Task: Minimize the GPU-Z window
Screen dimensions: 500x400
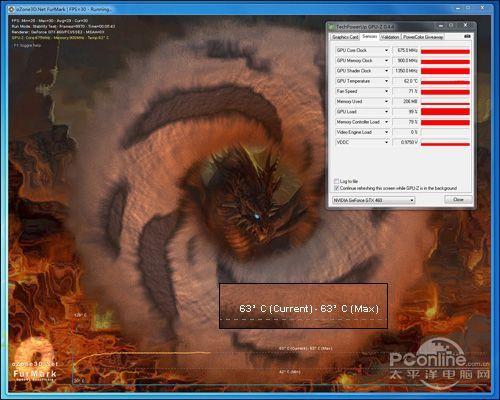Action: (x=441, y=26)
